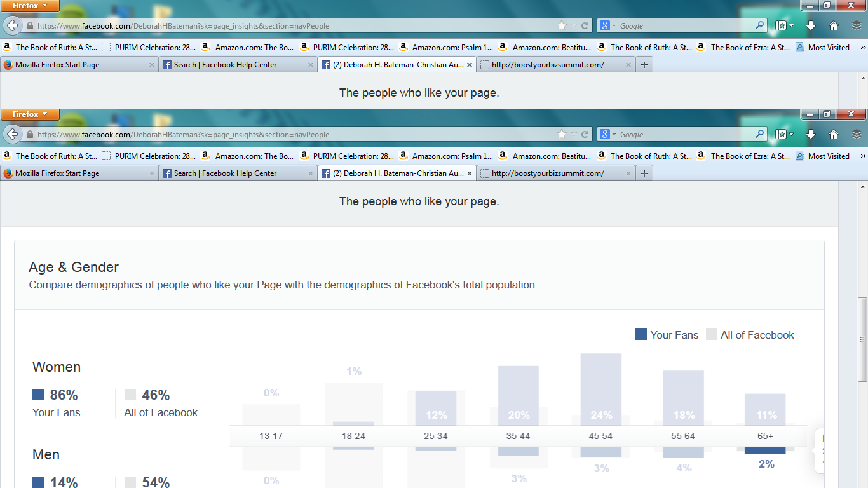
Task: Click the bookmark star in the upper address bar
Action: (x=562, y=26)
